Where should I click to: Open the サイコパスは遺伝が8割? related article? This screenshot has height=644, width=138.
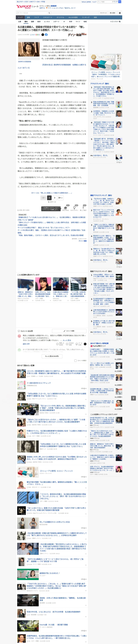pos(44,228)
